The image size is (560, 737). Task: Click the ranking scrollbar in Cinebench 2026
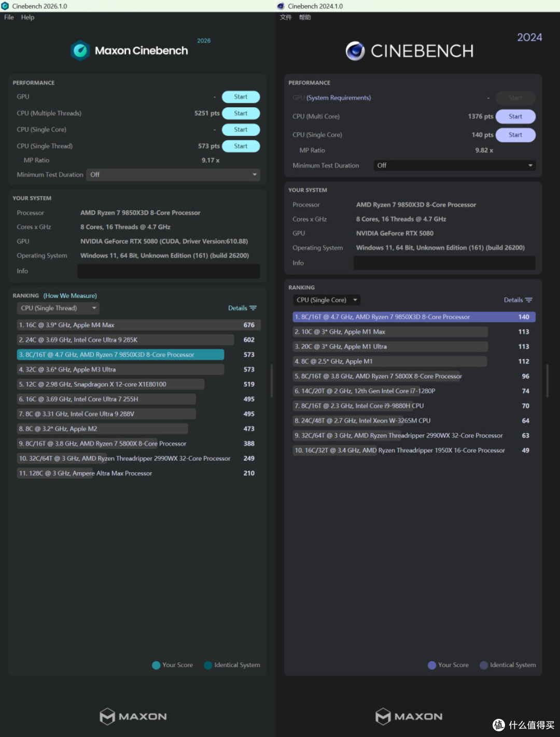(x=272, y=381)
